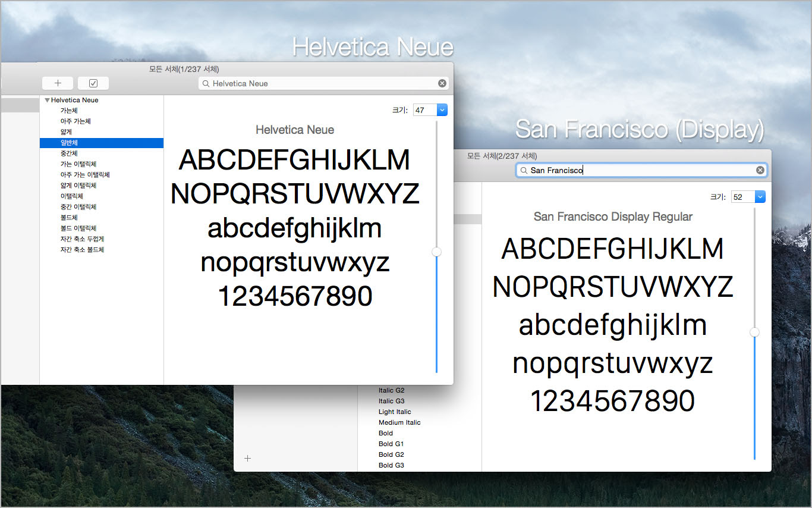Click the checkmark toolbar button in Helvetica window
Image resolution: width=812 pixels, height=508 pixels.
93,83
